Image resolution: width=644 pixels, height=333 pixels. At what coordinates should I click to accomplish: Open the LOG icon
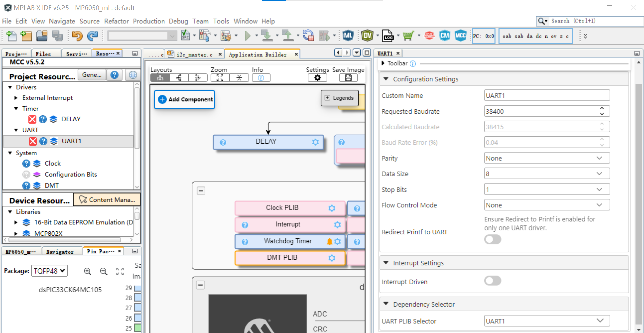click(x=388, y=35)
